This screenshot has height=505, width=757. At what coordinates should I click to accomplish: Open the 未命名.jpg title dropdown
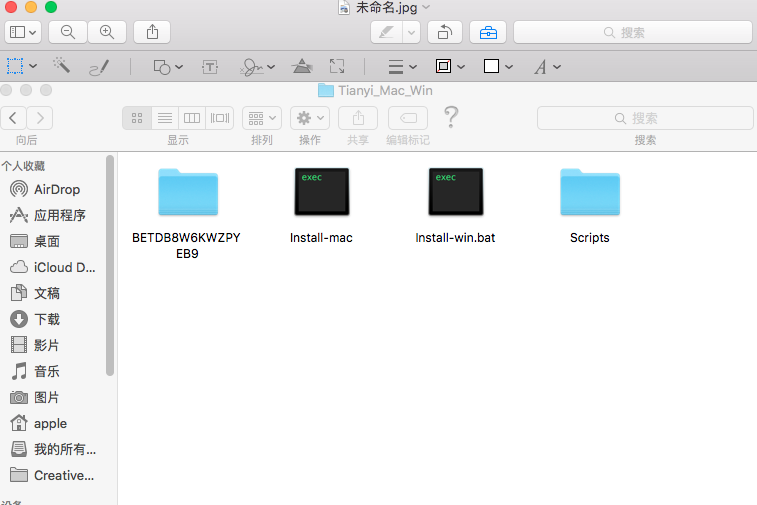(x=426, y=7)
